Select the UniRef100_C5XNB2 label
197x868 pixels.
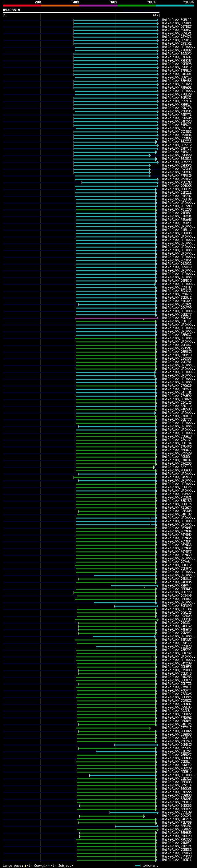(177, 132)
